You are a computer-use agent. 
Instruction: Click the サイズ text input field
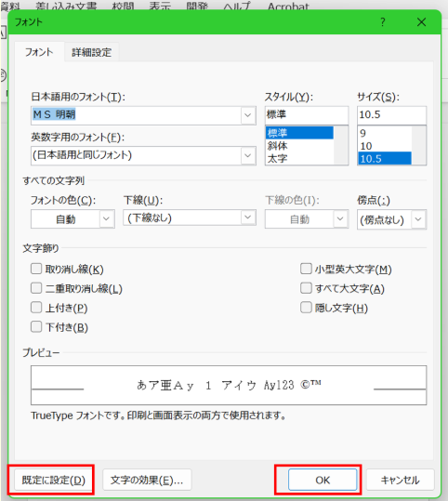(x=391, y=115)
